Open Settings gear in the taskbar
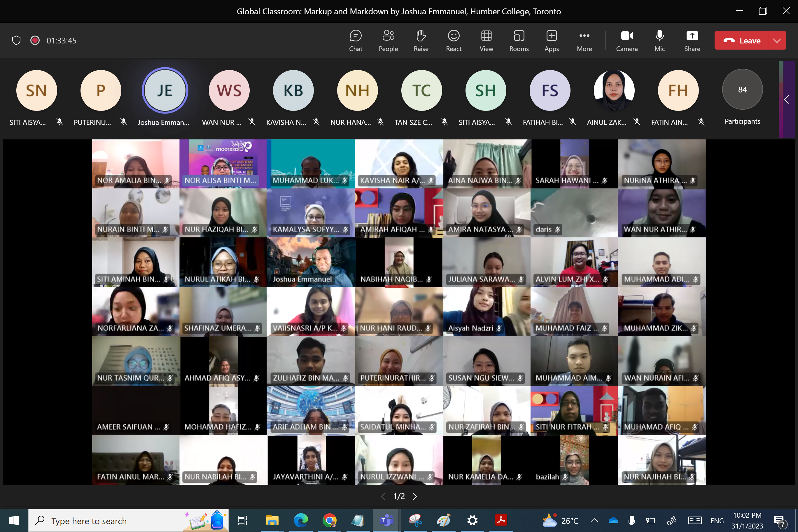The image size is (798, 532). (x=472, y=520)
